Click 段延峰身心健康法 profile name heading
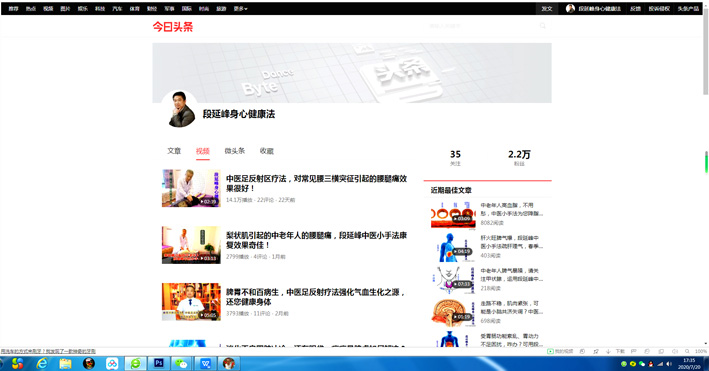Image resolution: width=709 pixels, height=371 pixels. (238, 114)
